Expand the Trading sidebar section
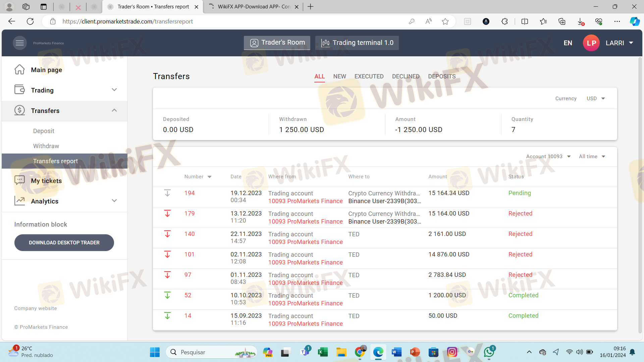644x362 pixels. pyautogui.click(x=114, y=90)
